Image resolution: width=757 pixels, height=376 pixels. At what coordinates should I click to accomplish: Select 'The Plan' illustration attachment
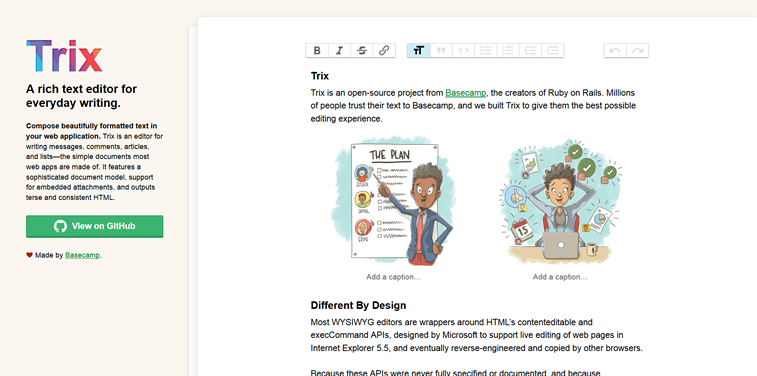(x=393, y=201)
